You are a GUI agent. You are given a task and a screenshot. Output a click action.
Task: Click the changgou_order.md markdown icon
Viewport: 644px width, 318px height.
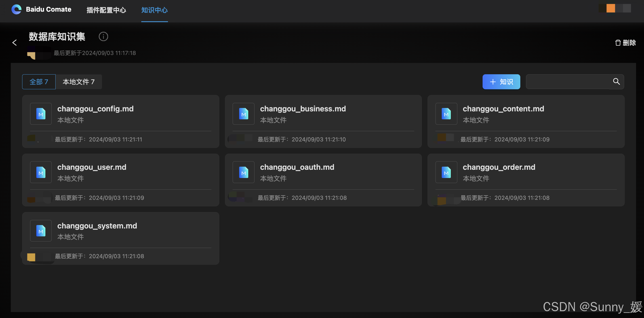tap(446, 172)
